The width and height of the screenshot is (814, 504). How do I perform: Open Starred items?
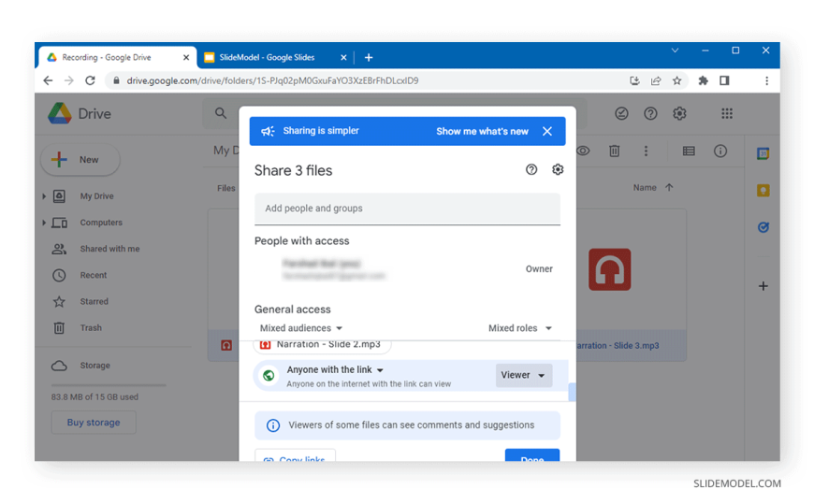pyautogui.click(x=94, y=302)
